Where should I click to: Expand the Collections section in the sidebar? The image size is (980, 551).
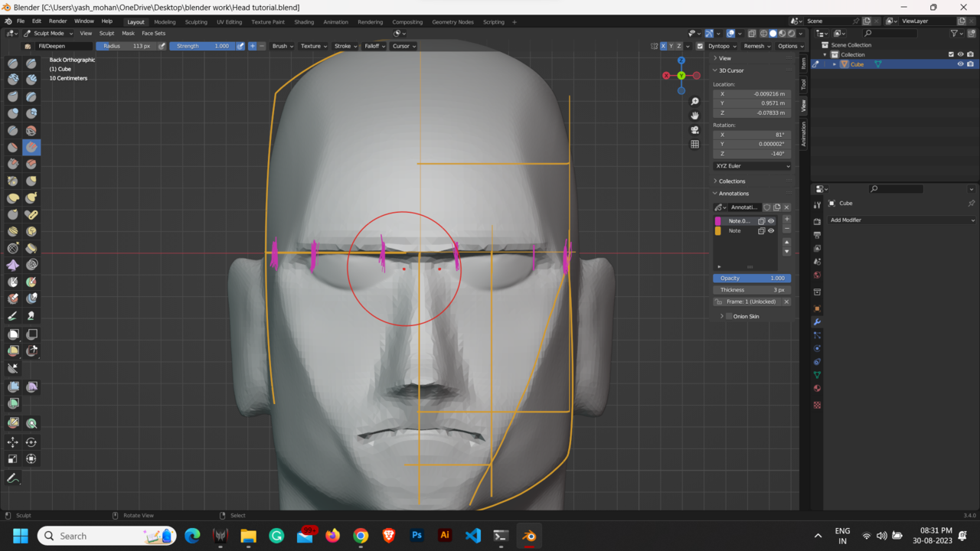pyautogui.click(x=731, y=181)
